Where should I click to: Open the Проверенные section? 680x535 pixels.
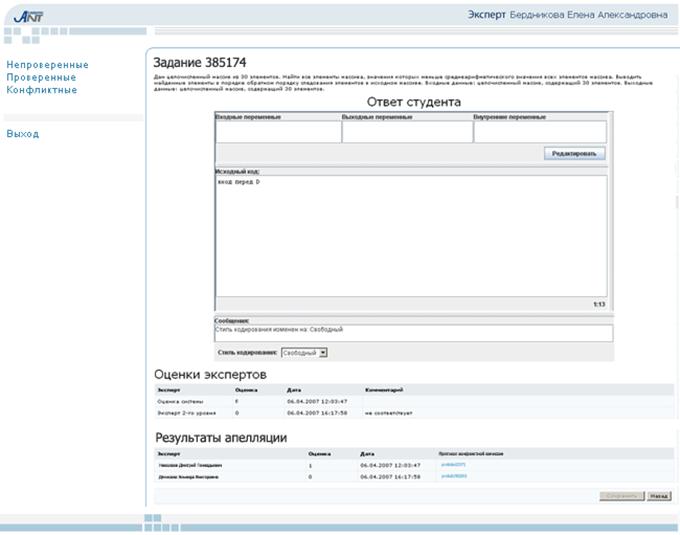tap(41, 78)
